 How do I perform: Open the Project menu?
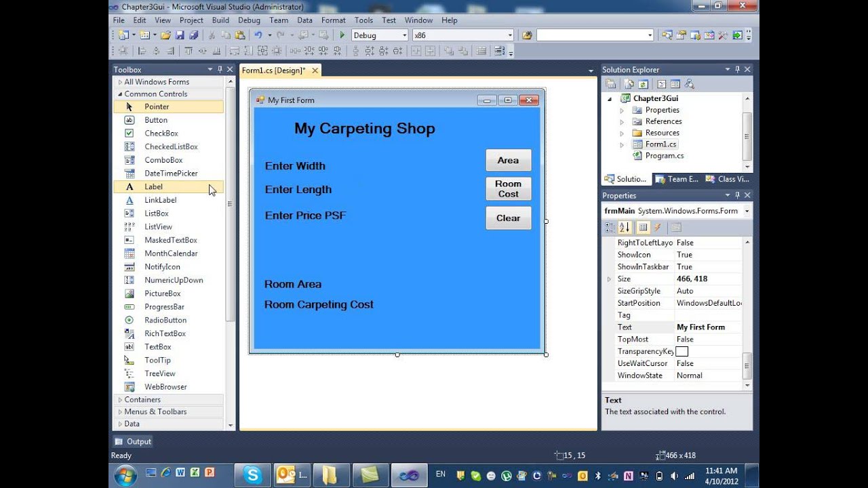(191, 20)
